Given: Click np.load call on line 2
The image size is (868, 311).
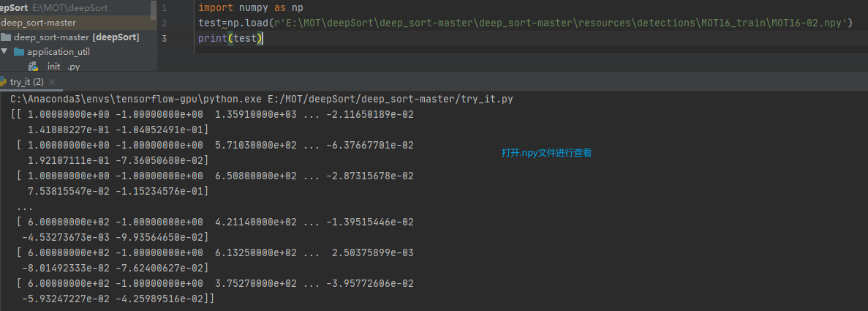Looking at the screenshot, I should coord(248,23).
